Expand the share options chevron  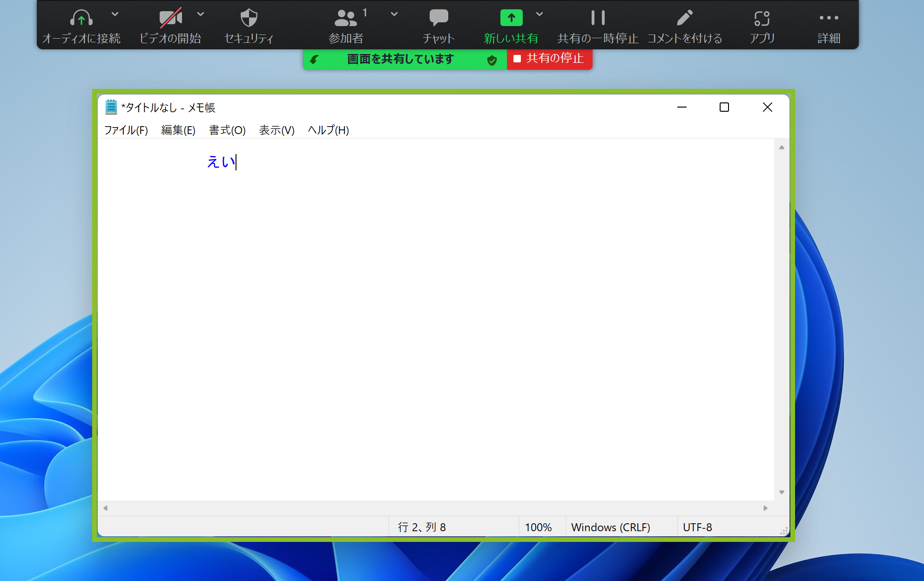click(x=540, y=14)
